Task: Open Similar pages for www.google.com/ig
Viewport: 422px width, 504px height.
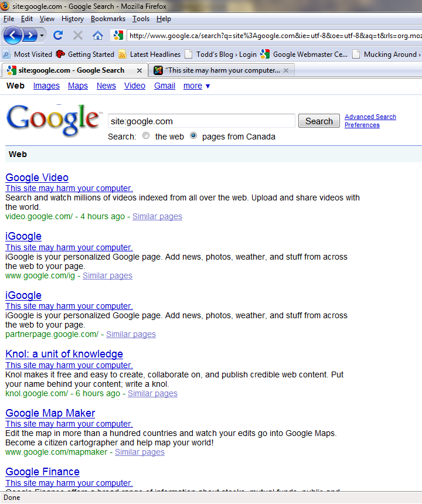Action: (107, 276)
